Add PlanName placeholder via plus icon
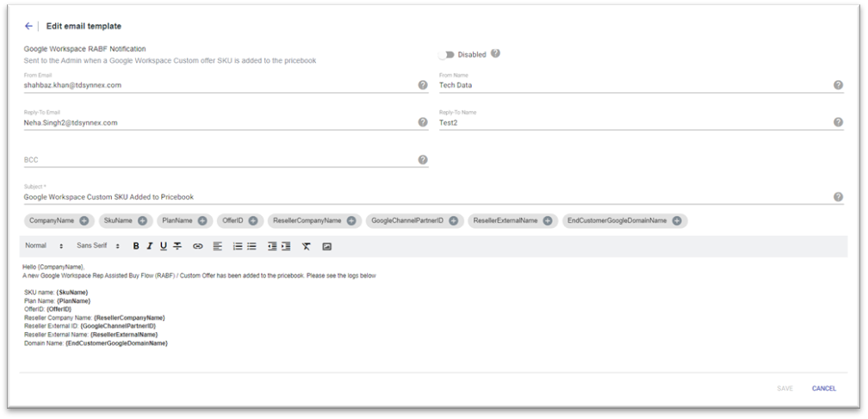The image size is (868, 419). (202, 220)
